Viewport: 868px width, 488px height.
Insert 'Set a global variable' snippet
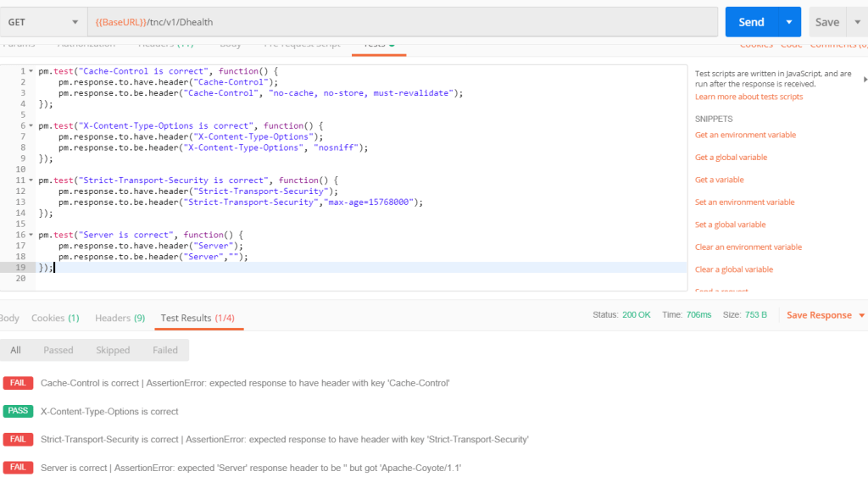coord(730,225)
